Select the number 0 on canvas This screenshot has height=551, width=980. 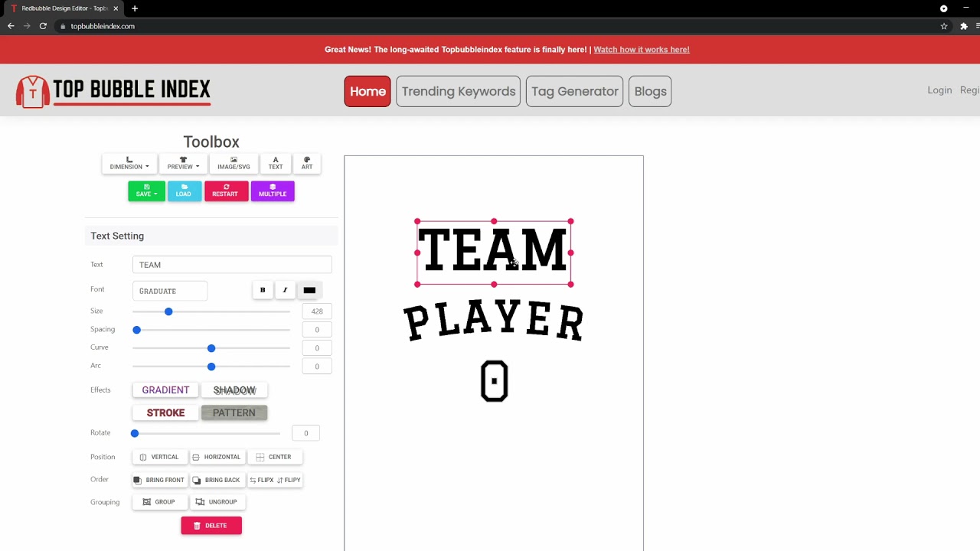[x=495, y=381]
